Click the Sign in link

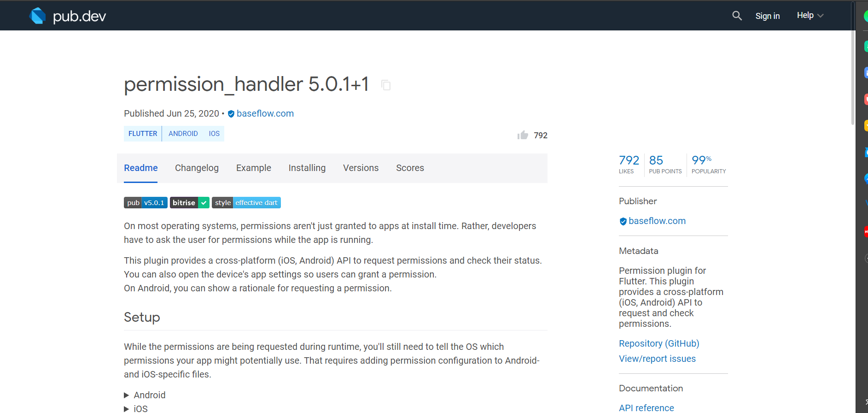coord(768,16)
